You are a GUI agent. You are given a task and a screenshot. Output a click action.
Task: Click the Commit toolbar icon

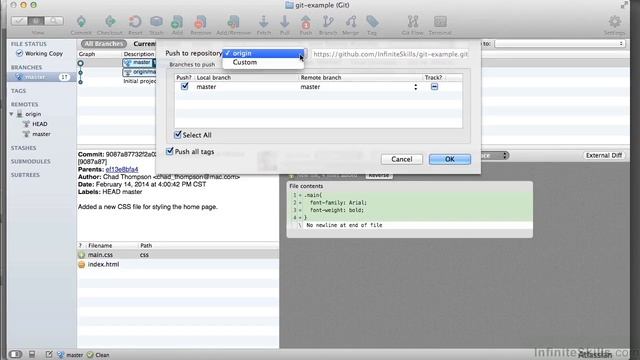(x=81, y=22)
